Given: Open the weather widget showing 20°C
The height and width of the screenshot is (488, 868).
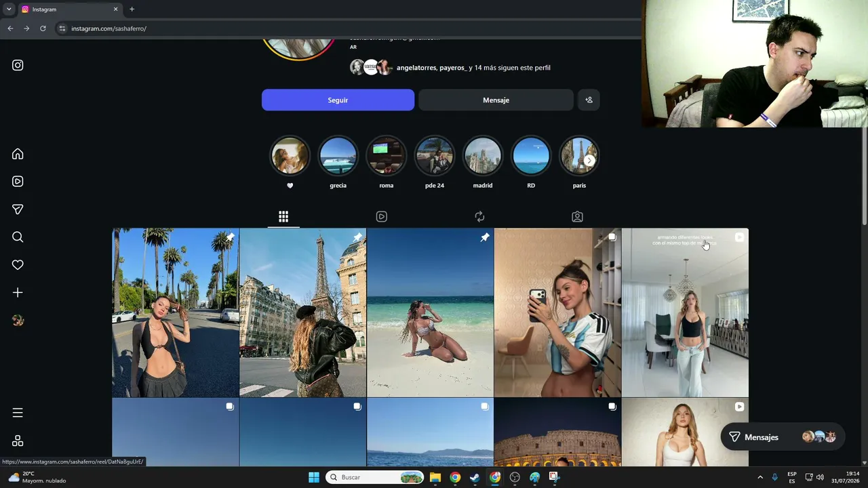Looking at the screenshot, I should [38, 477].
